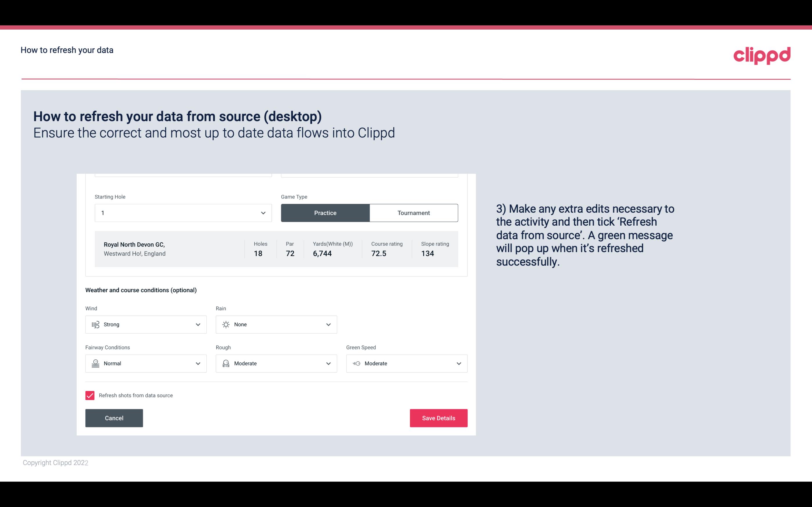
Task: Click the Cancel button
Action: point(114,418)
